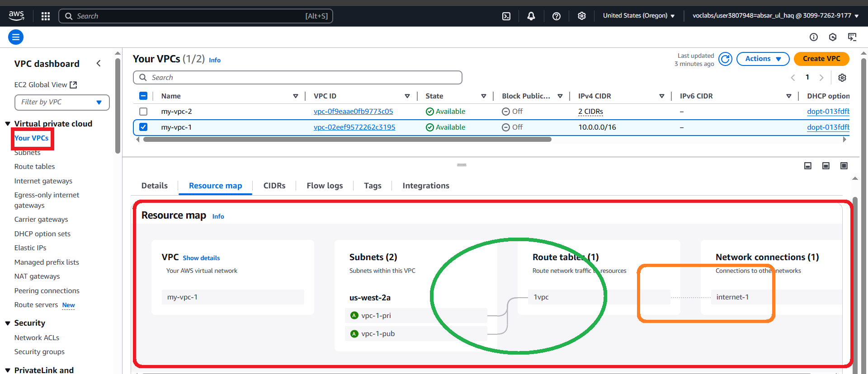The height and width of the screenshot is (374, 868).
Task: Click the top AWS search bar
Action: pyautogui.click(x=196, y=16)
